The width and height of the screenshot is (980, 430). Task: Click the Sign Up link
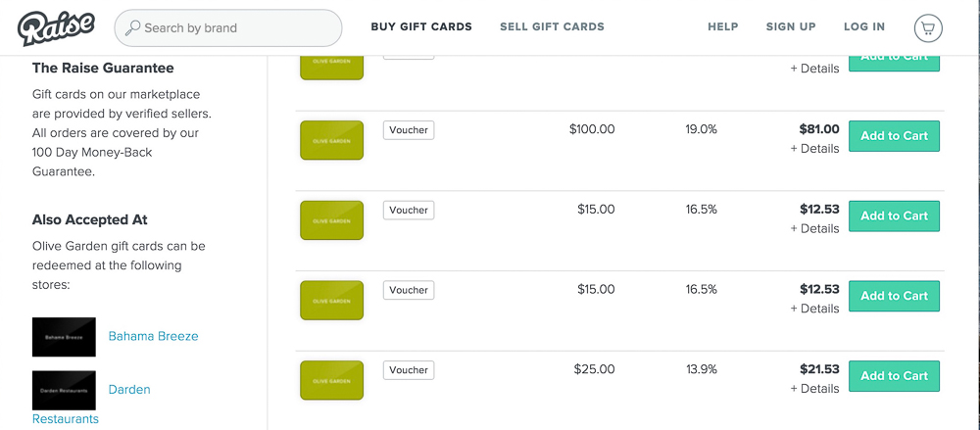[x=791, y=27]
